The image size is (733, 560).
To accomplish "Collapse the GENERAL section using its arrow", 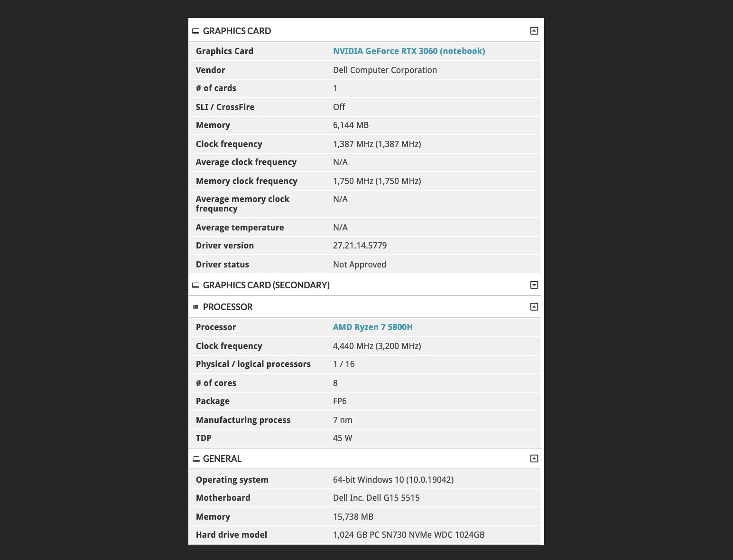I will (x=534, y=459).
